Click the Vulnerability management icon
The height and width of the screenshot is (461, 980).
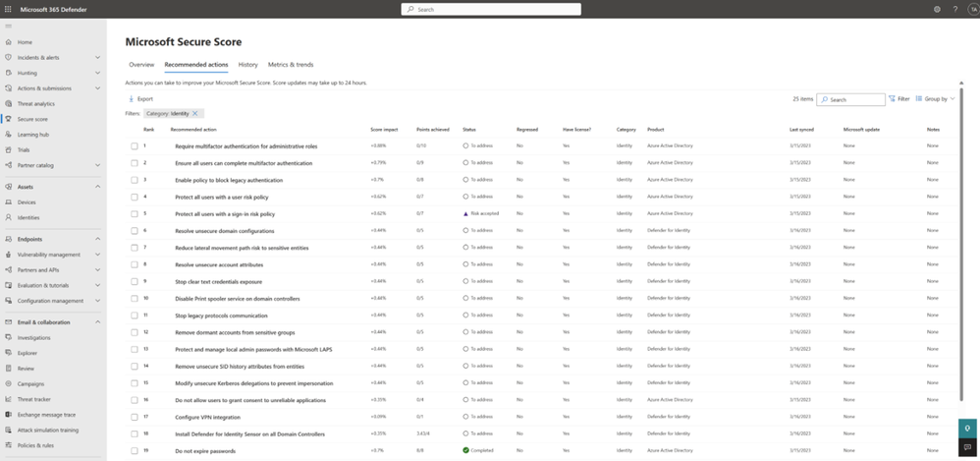point(8,255)
